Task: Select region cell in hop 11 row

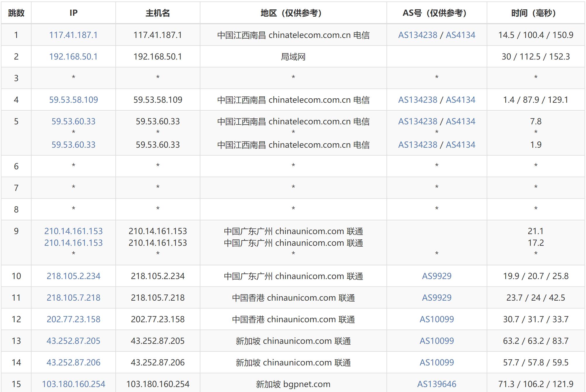Action: pos(293,298)
